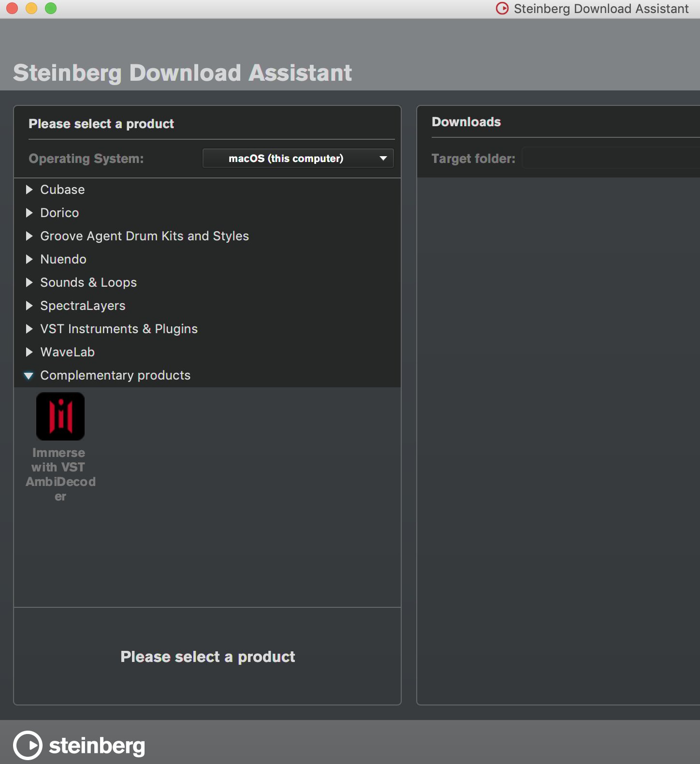Click the Steinberg logo in the footer
700x764 pixels.
click(79, 745)
